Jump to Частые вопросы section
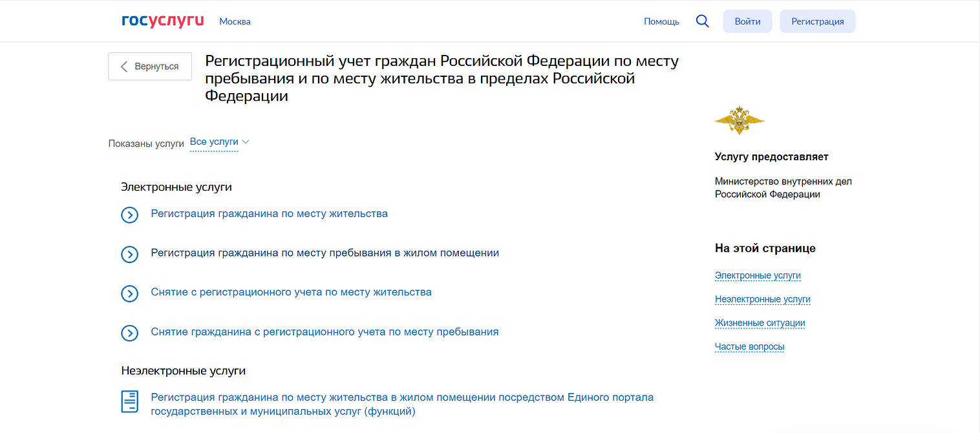 point(749,346)
